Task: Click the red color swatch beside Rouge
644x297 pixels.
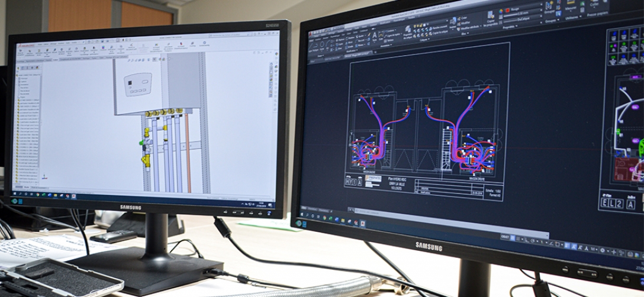Action: click(507, 10)
